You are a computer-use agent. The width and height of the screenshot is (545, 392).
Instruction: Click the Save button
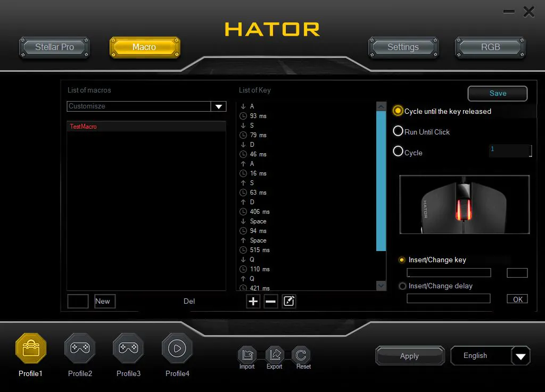click(x=498, y=94)
